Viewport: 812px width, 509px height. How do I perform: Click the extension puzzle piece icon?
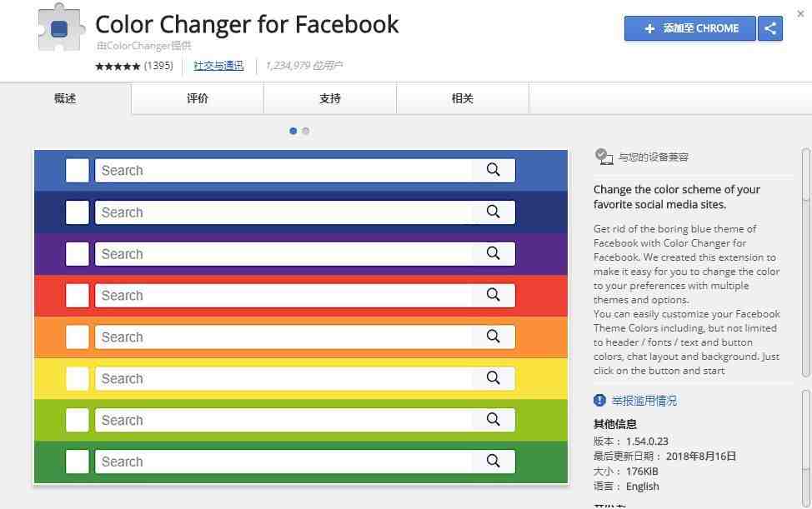coord(60,28)
